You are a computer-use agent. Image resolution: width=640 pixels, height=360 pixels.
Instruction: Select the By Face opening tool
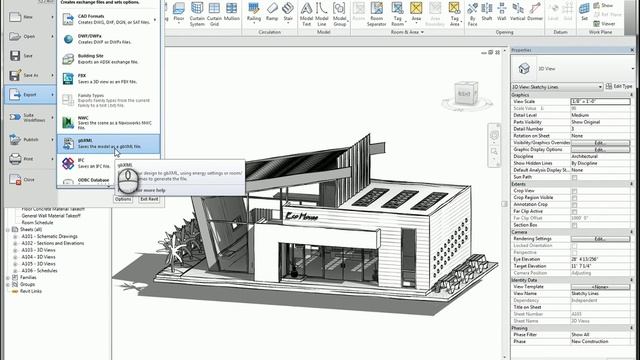(x=473, y=14)
